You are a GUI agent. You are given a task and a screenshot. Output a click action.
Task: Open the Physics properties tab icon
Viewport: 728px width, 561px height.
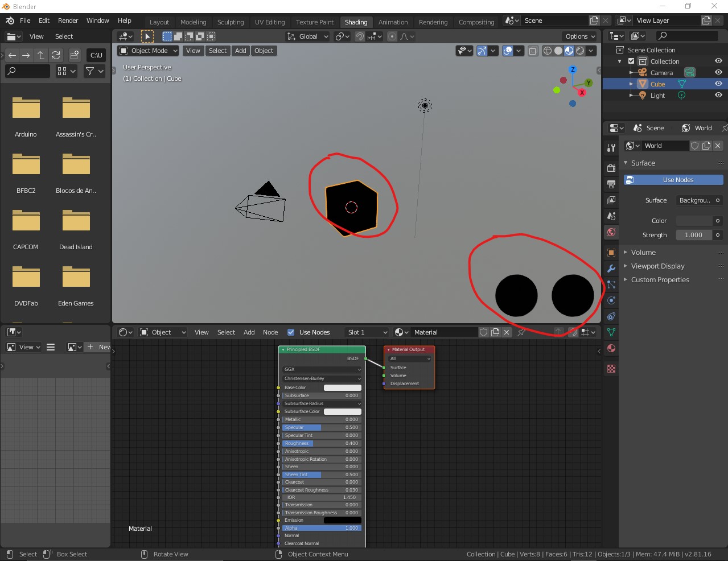[x=611, y=300]
